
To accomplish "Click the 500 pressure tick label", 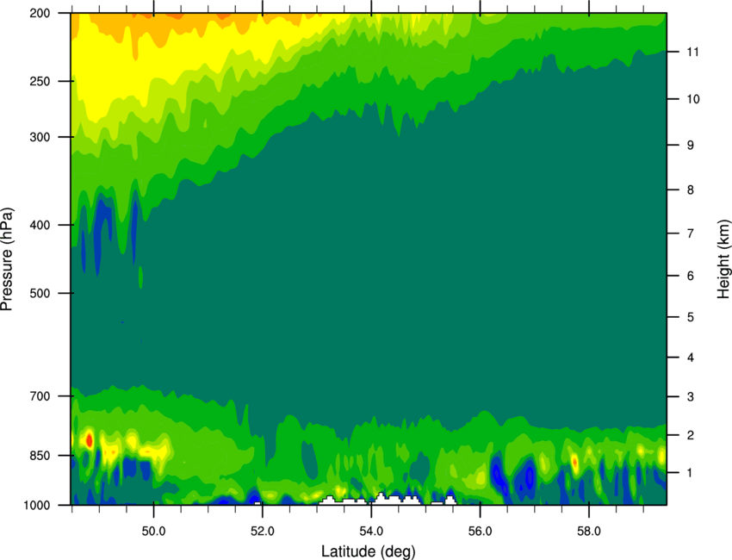I will pos(40,293).
